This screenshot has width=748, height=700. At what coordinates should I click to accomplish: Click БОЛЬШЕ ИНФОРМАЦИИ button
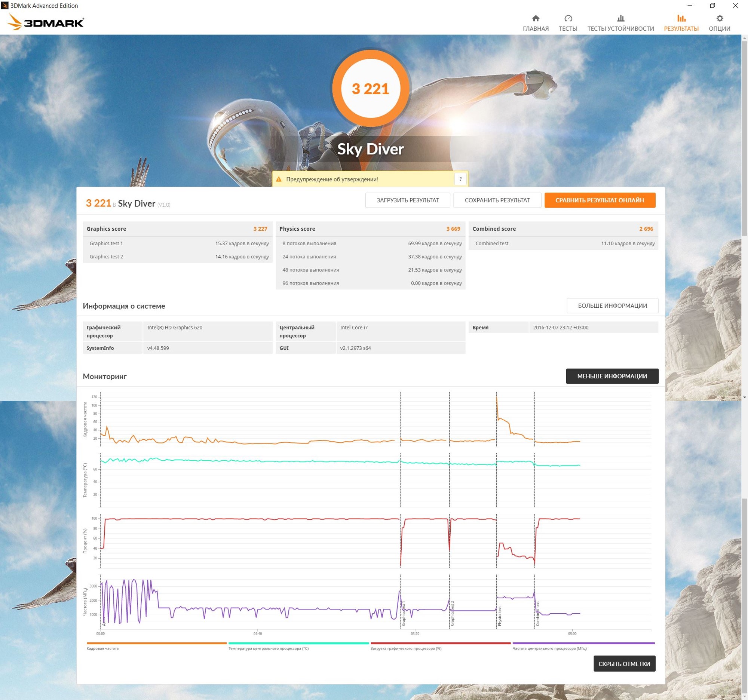(x=613, y=306)
